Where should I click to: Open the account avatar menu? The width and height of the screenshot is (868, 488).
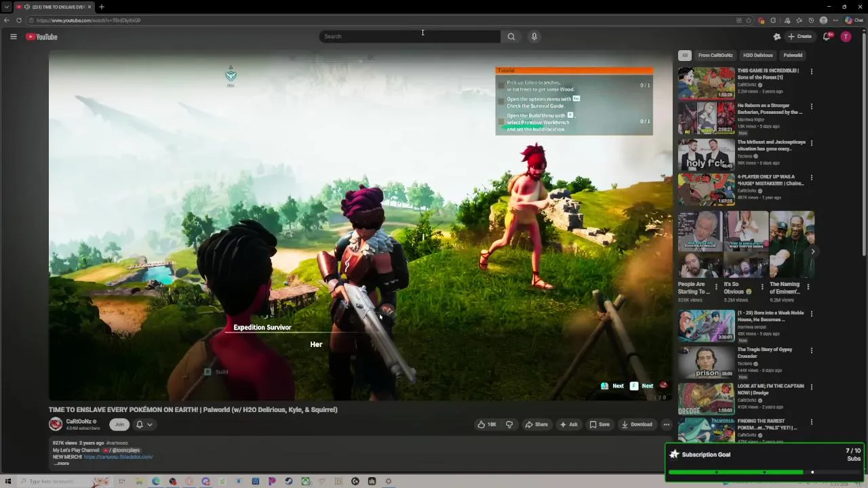point(846,37)
